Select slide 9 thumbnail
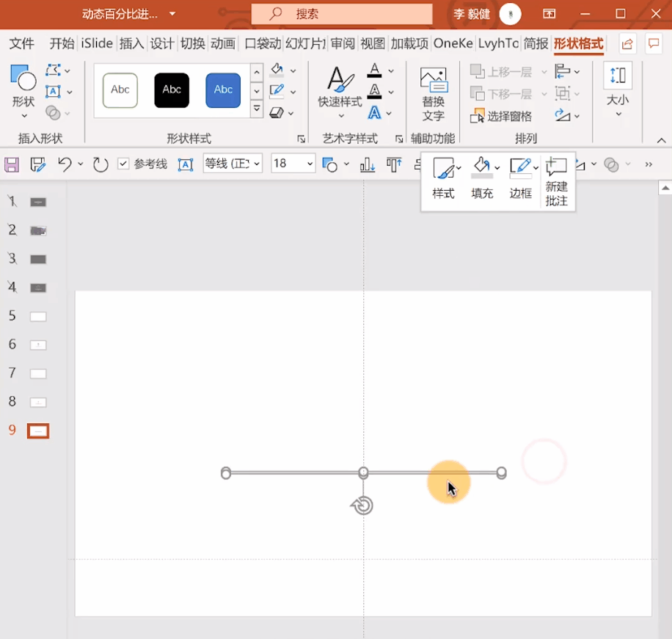 (x=38, y=431)
